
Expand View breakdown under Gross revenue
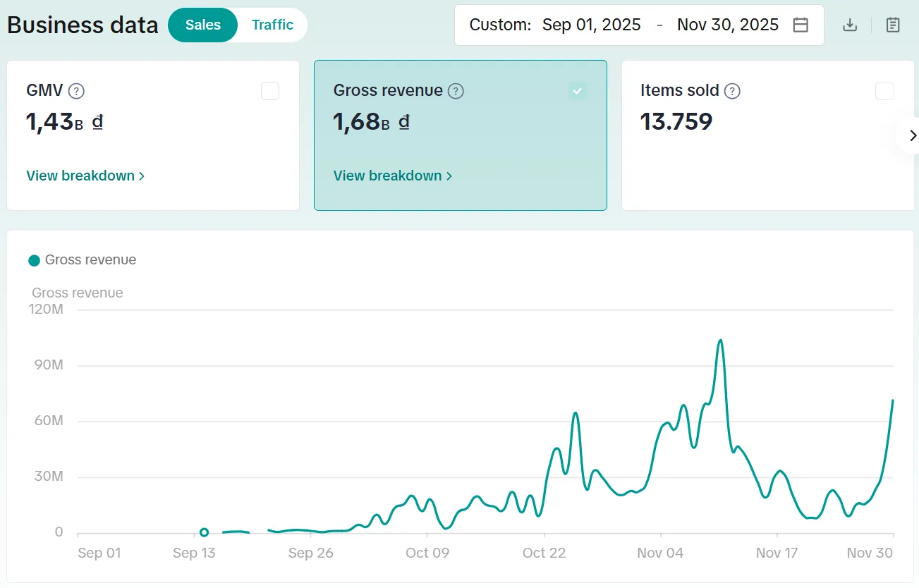[393, 176]
